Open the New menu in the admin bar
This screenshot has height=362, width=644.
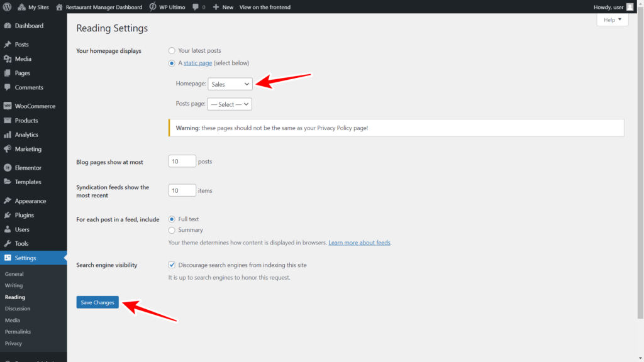[x=223, y=7]
